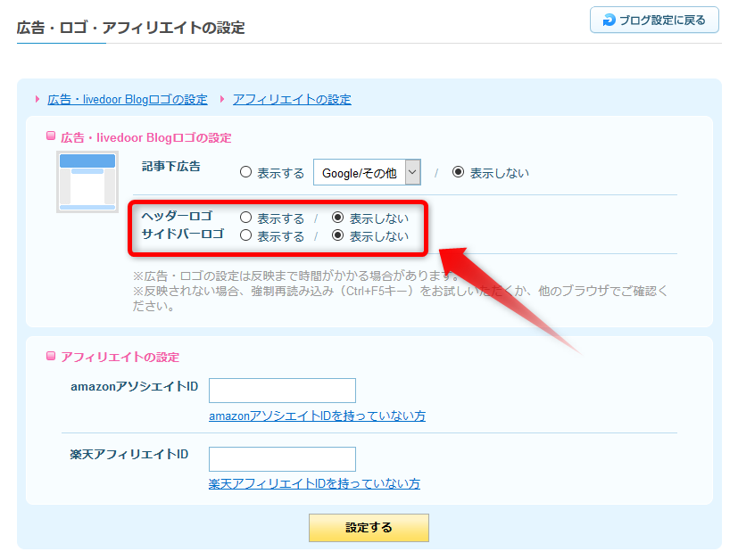Select 表示しない for 記事下広告

(x=458, y=172)
